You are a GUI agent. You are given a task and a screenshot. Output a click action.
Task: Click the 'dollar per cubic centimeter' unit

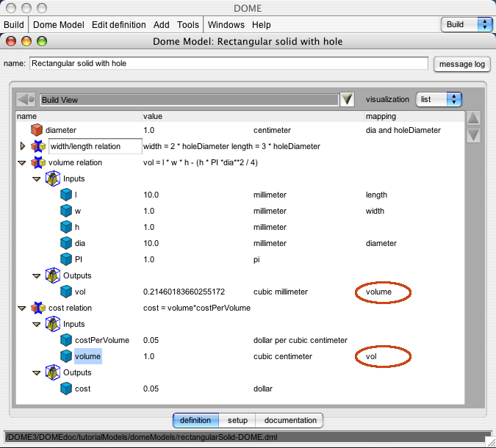pos(301,340)
